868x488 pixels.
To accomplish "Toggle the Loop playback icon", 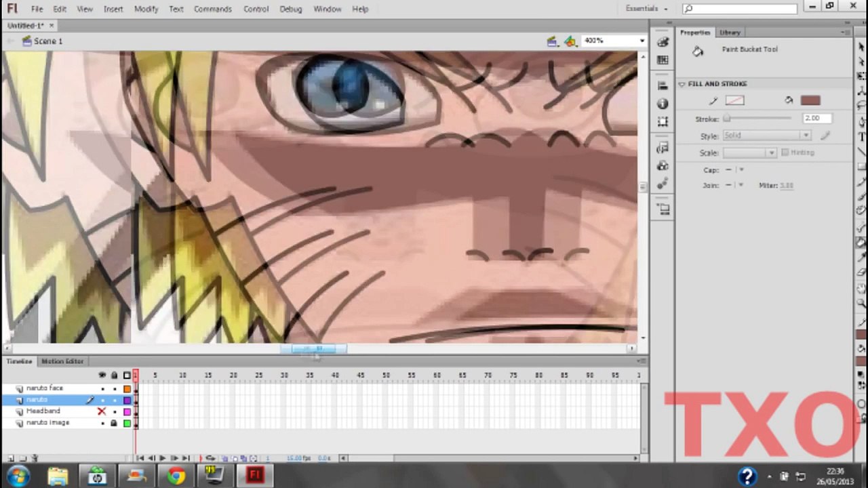I will [x=210, y=458].
